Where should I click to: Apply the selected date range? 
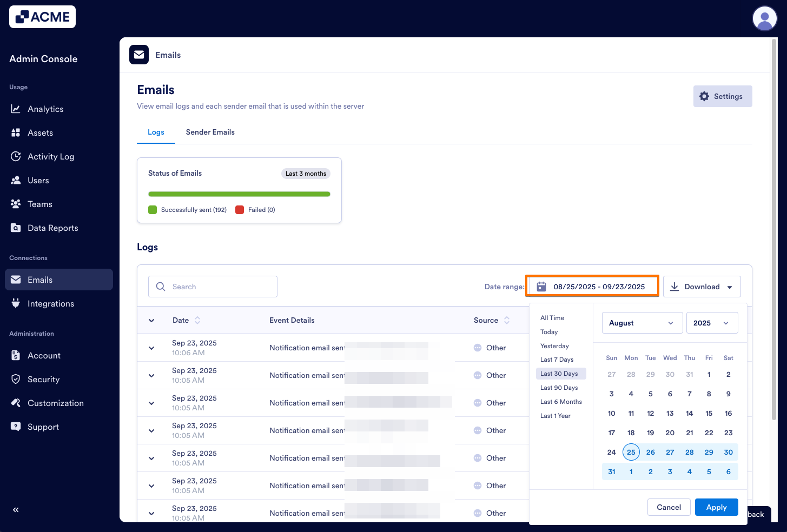[x=716, y=507]
